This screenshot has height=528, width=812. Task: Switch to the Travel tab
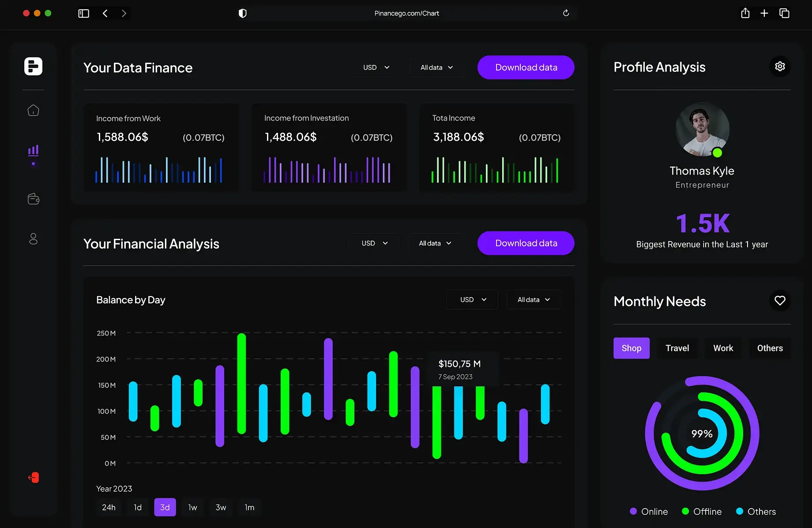[x=677, y=348]
